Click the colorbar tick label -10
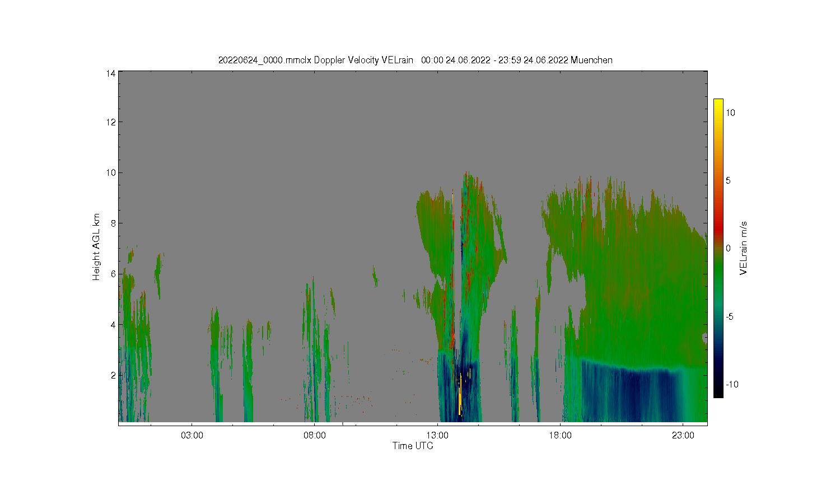The image size is (840, 504). [x=732, y=384]
